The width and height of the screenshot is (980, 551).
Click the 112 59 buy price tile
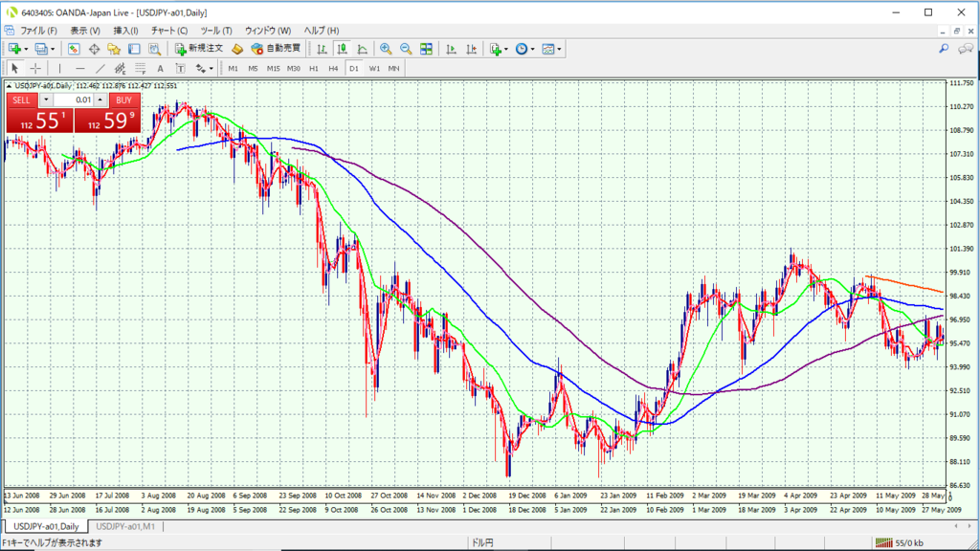pyautogui.click(x=107, y=121)
